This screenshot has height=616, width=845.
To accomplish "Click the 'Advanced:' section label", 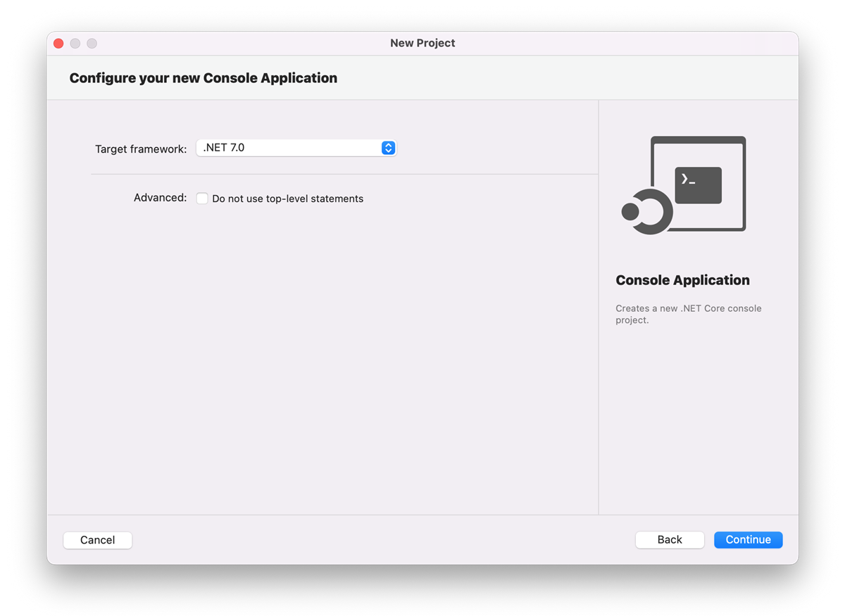I will pos(160,198).
